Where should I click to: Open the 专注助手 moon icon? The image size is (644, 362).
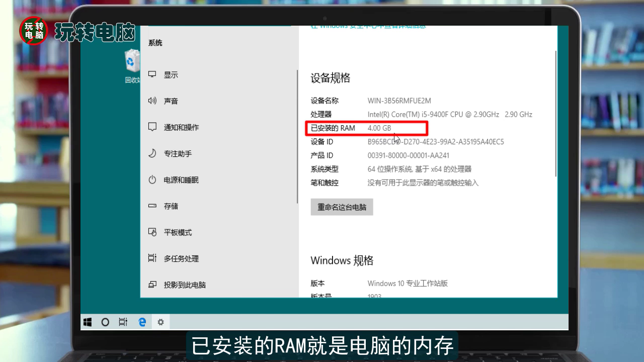click(x=152, y=153)
